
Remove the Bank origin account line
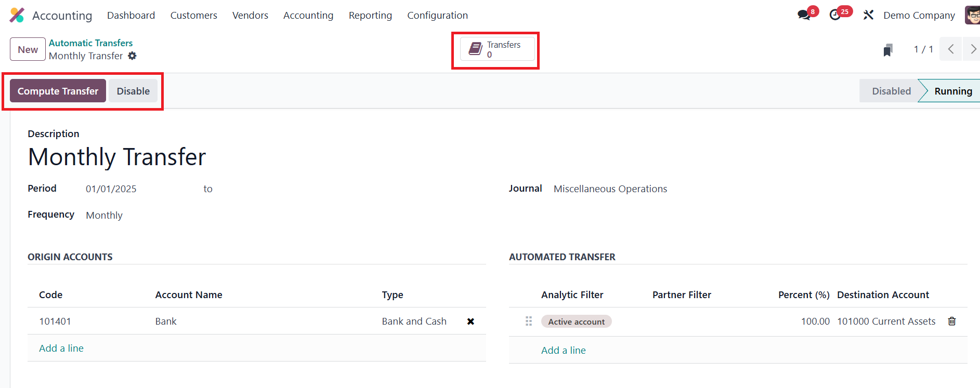[471, 322]
